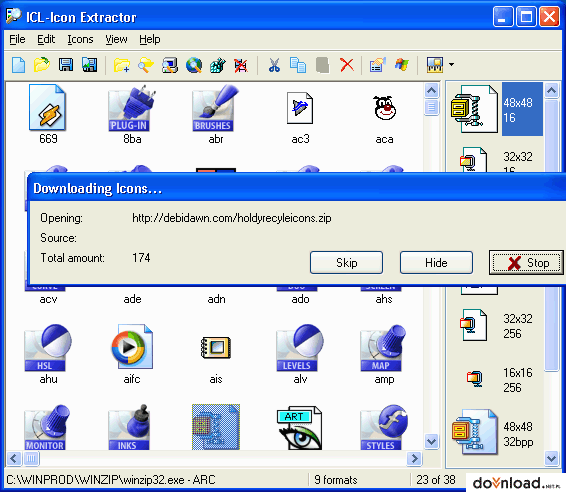Open the View menu
This screenshot has height=492, width=566.
pos(116,39)
